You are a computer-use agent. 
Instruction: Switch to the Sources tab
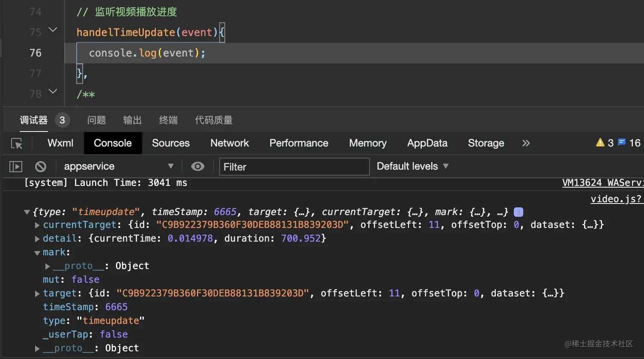point(170,143)
